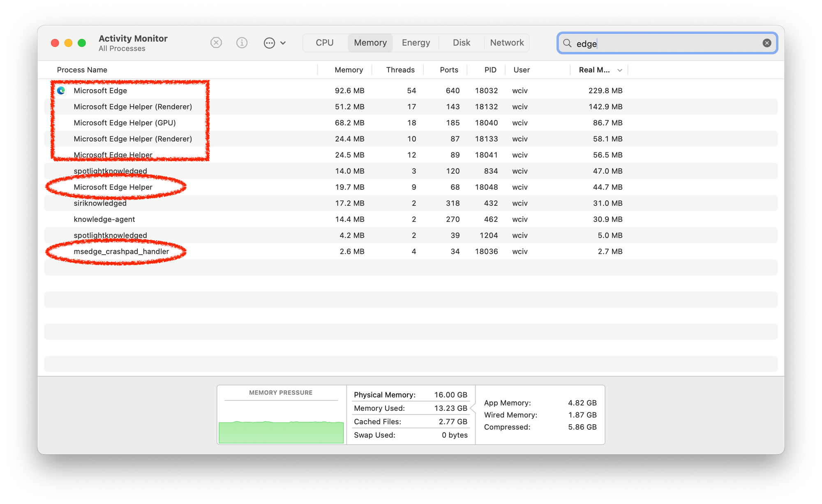Select spotlightknowledged process with PID 1204
The height and width of the screenshot is (504, 822).
pyautogui.click(x=411, y=235)
